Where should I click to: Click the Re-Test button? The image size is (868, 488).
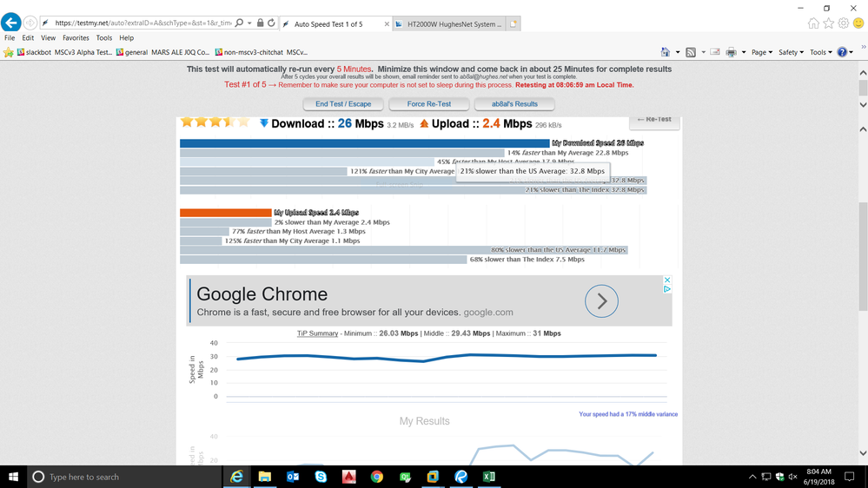click(x=654, y=122)
